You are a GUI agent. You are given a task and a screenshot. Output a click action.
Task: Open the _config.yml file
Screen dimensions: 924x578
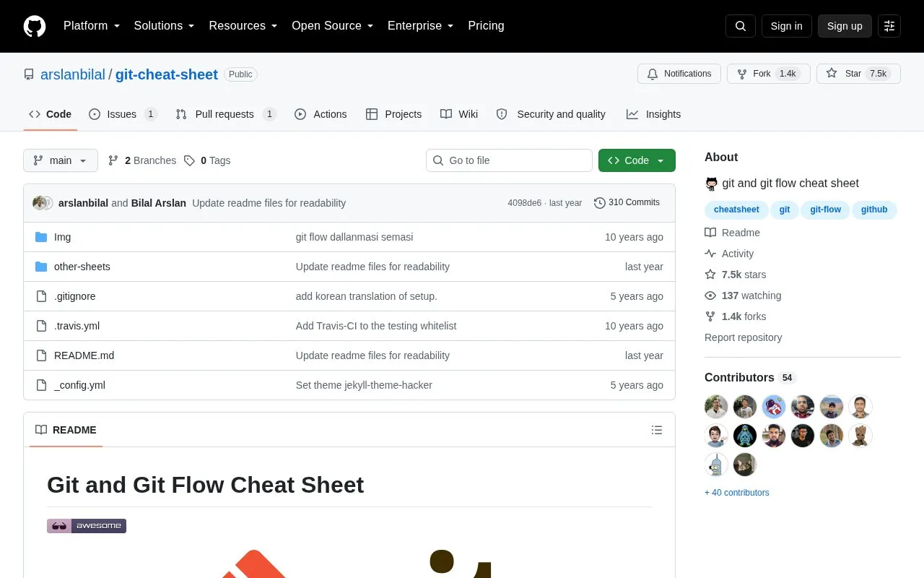[79, 385]
